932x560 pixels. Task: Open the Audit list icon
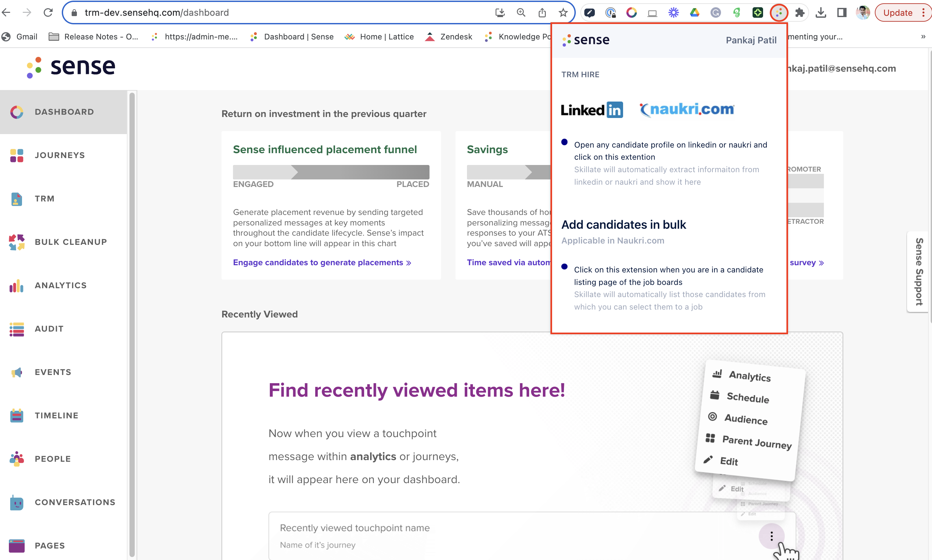(17, 329)
